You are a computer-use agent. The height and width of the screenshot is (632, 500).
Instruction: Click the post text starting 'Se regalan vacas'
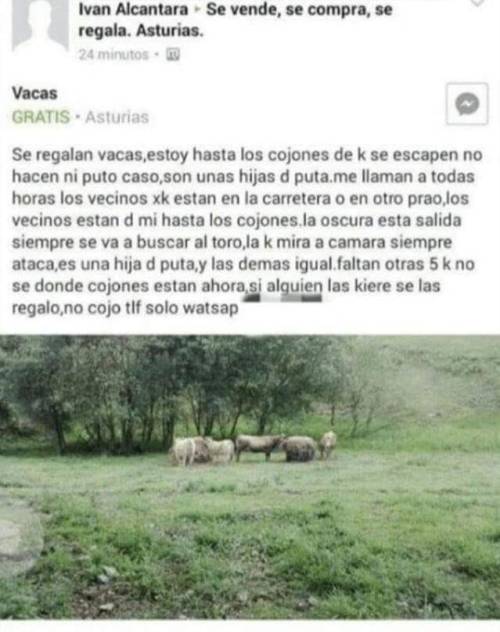(247, 231)
